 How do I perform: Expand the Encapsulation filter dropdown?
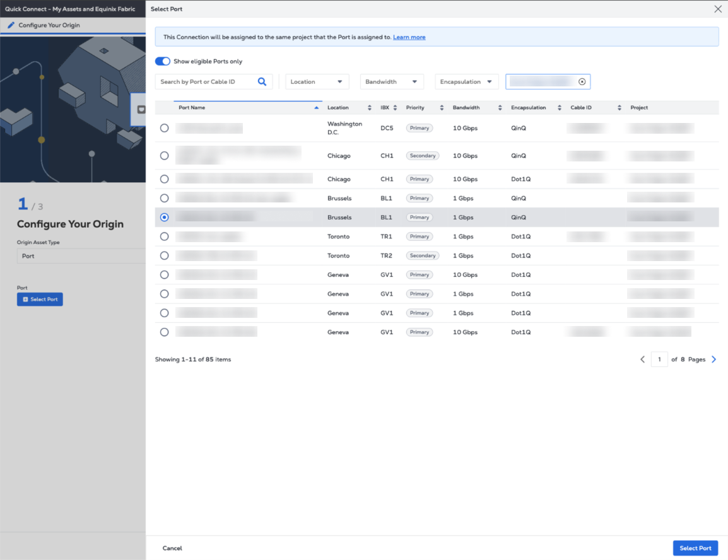pyautogui.click(x=466, y=82)
